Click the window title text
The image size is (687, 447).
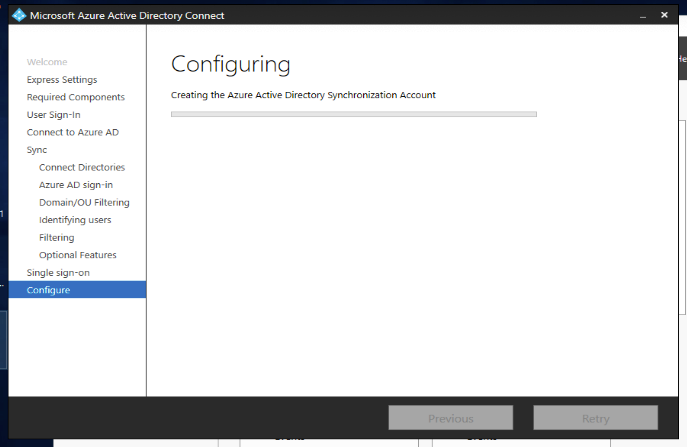point(127,15)
